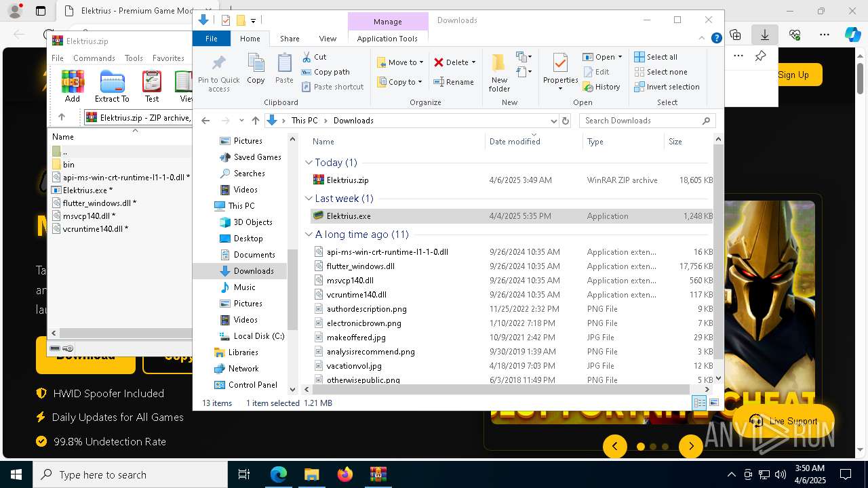Image resolution: width=868 pixels, height=488 pixels.
Task: Click Search Downloads input field
Action: pos(640,121)
